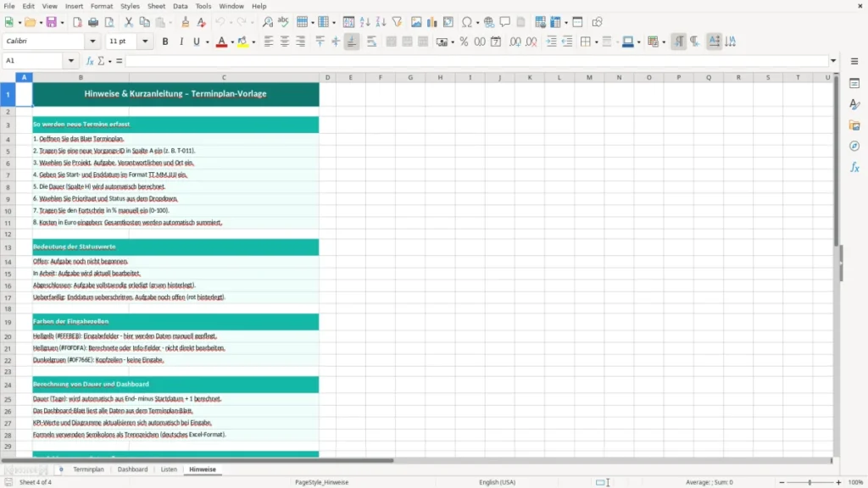Open the borders dropdown arrow
The height and width of the screenshot is (488, 868).
(596, 42)
